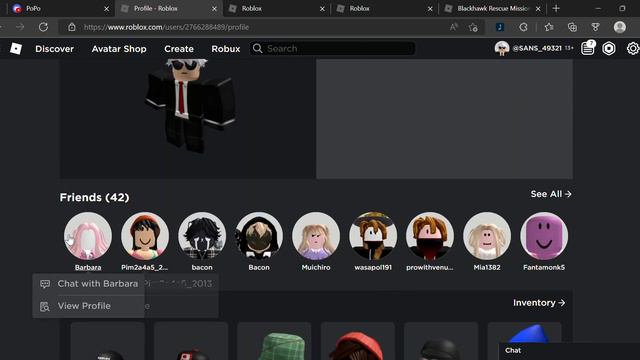Open the Robux balance hexagon icon

coord(609,49)
